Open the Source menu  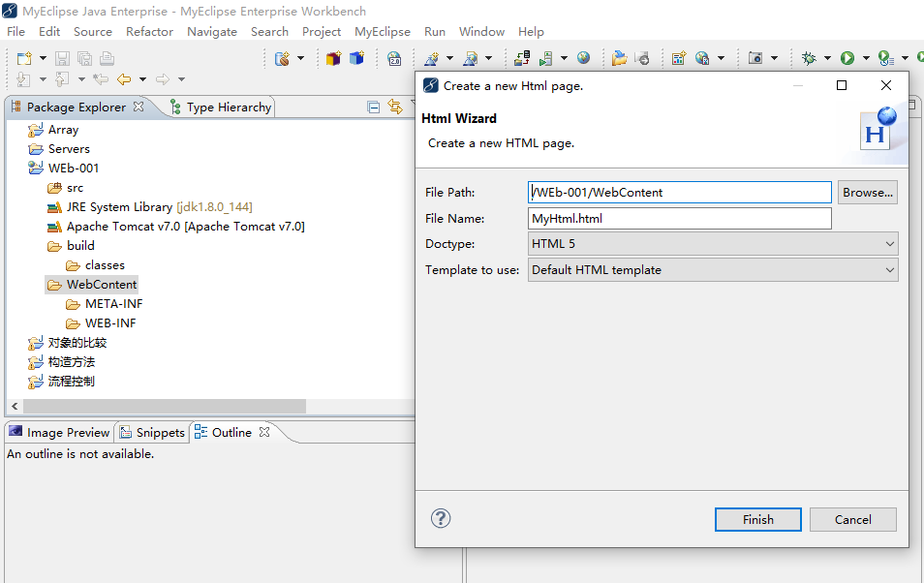click(x=93, y=32)
